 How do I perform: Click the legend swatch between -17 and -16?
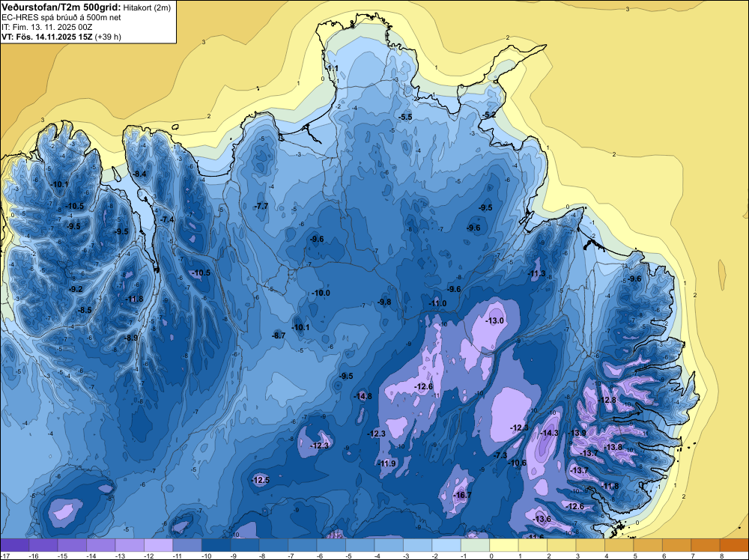(15, 545)
